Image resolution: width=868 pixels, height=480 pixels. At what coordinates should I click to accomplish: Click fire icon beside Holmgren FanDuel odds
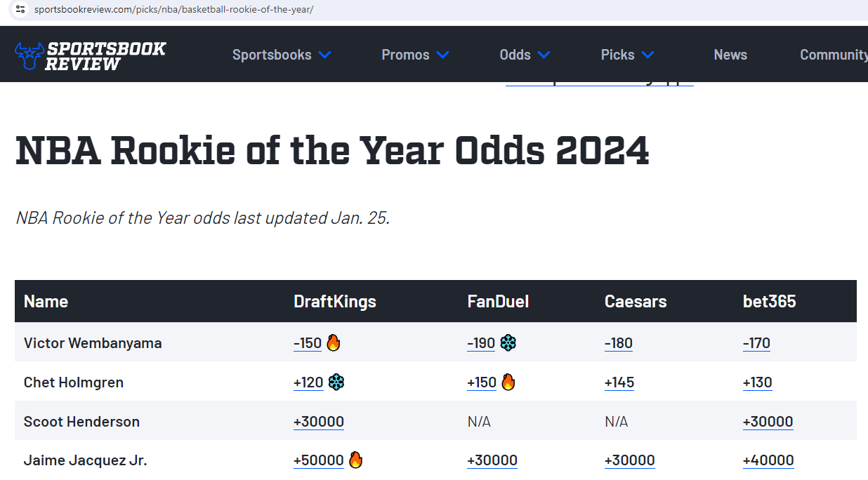pos(508,382)
